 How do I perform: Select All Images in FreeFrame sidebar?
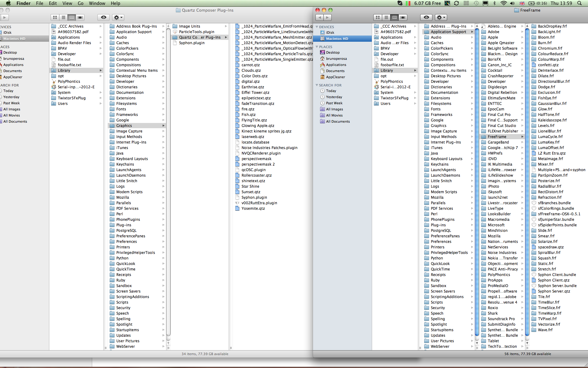tap(342, 109)
